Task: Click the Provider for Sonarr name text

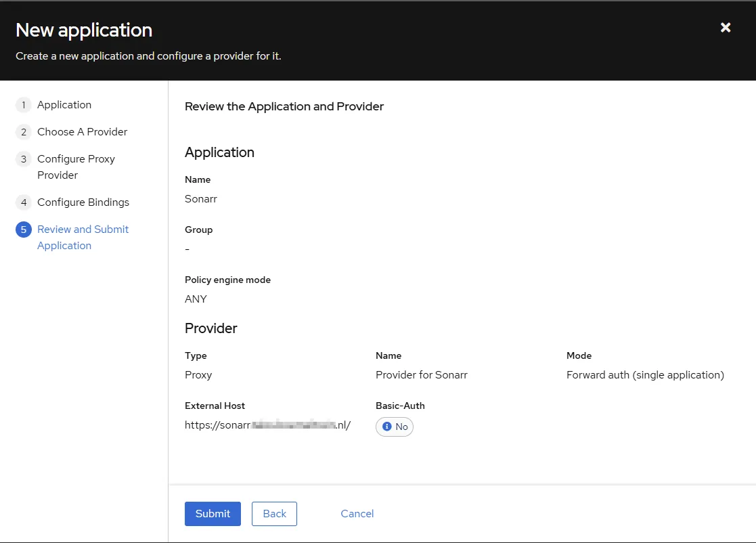Action: coord(421,374)
